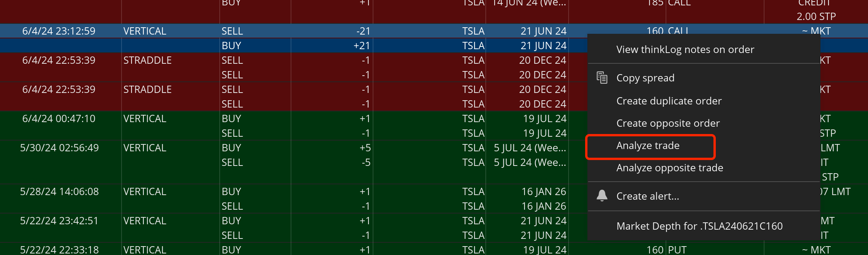868x255 pixels.
Task: Click BUY in the +21 leg row
Action: click(231, 46)
